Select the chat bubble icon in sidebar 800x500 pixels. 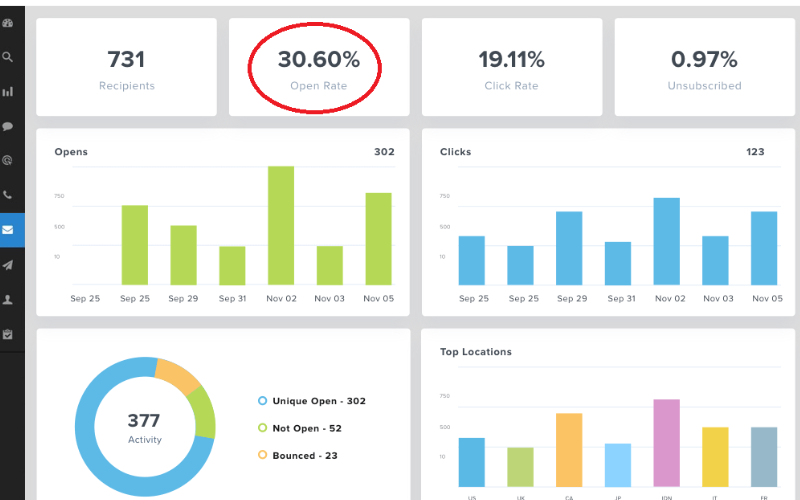pyautogui.click(x=8, y=126)
